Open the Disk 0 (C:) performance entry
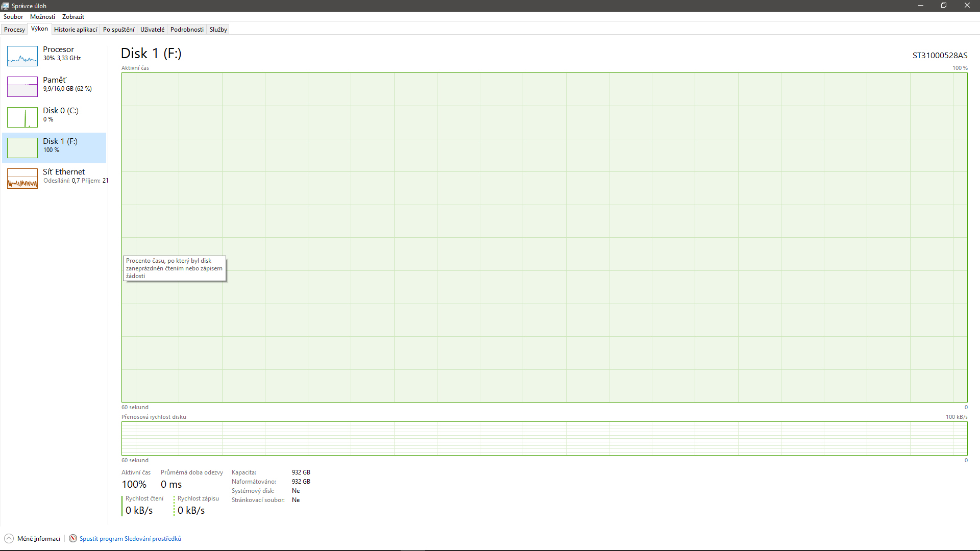This screenshot has width=980, height=551. pos(60,111)
